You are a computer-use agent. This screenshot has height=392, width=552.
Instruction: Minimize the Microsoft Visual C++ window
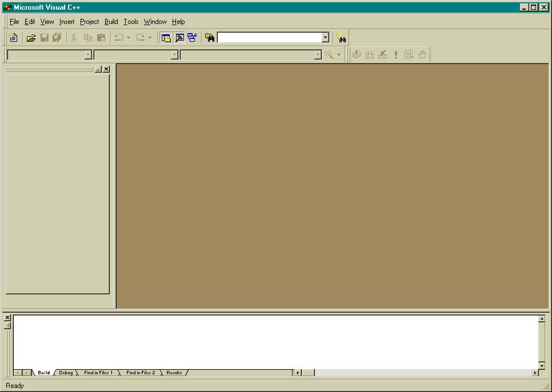point(524,7)
